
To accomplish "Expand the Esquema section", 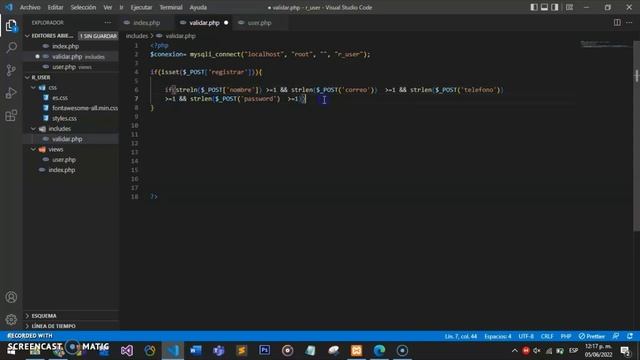I will tap(71, 316).
